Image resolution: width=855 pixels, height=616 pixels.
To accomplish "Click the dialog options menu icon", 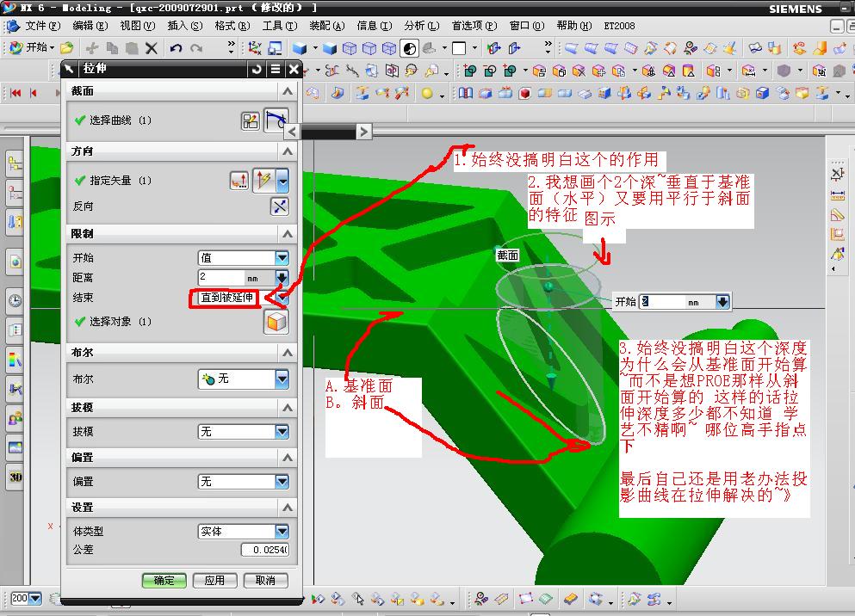I will point(276,69).
